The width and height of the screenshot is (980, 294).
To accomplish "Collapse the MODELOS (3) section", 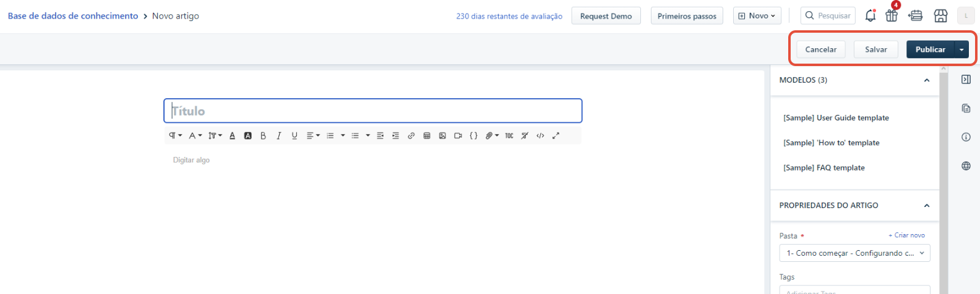I will tap(926, 80).
